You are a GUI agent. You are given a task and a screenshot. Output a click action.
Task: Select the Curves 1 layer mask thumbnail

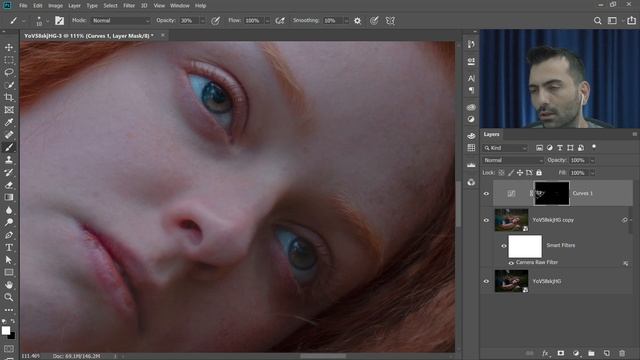point(552,193)
